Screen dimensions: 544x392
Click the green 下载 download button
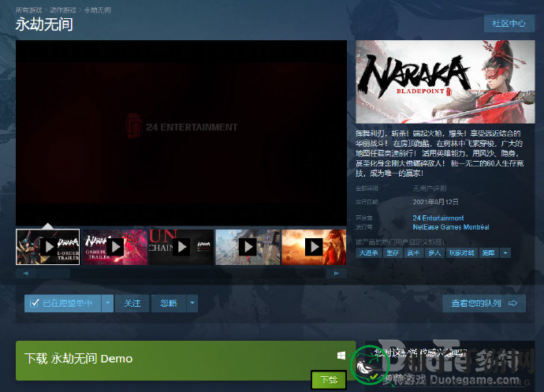(329, 379)
